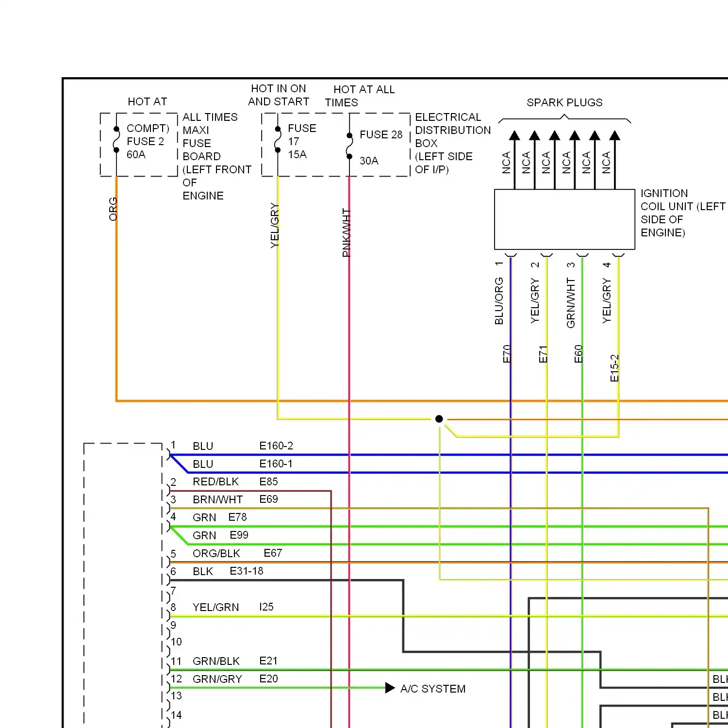Click the I25 connector label
Screen dimensions: 728x728
pyautogui.click(x=266, y=607)
